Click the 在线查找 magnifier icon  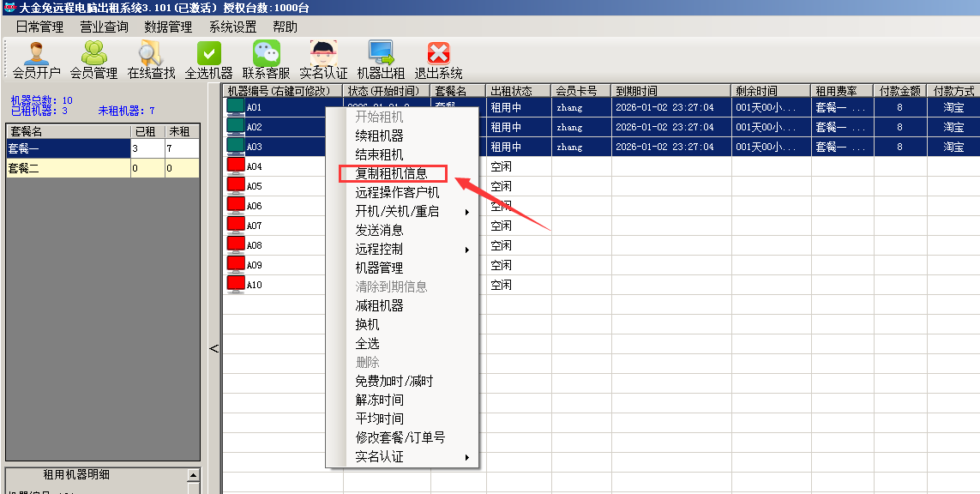[x=151, y=54]
